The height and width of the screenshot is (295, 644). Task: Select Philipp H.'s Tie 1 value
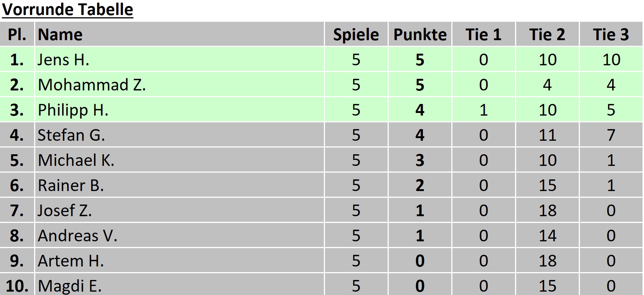tap(484, 110)
